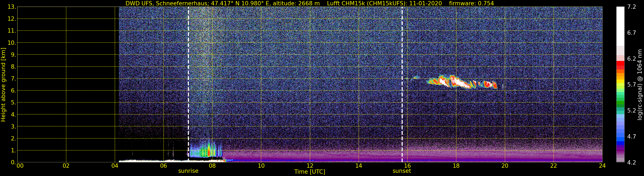Click the 7.2 colorbar tick label
644x176 pixels.
[x=632, y=7]
